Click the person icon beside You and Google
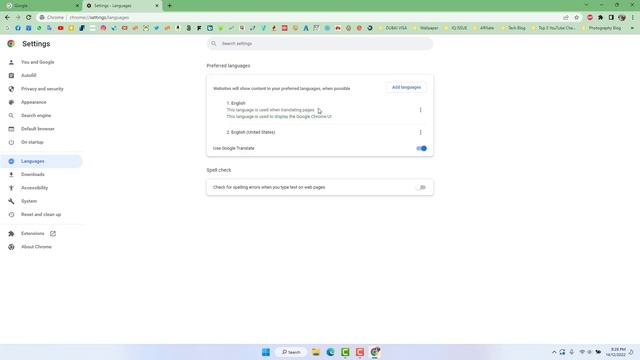640x360 pixels. click(x=11, y=62)
